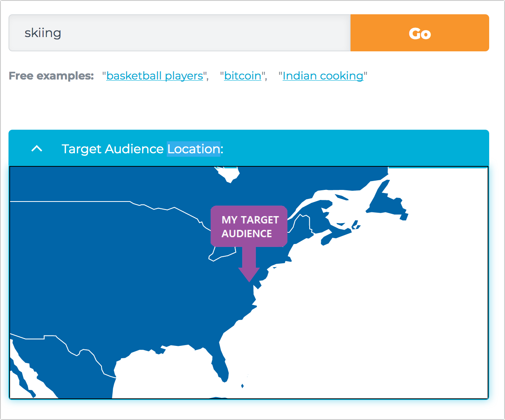Click the James Bay inlet atop the map
505x420 pixels.
click(x=228, y=174)
